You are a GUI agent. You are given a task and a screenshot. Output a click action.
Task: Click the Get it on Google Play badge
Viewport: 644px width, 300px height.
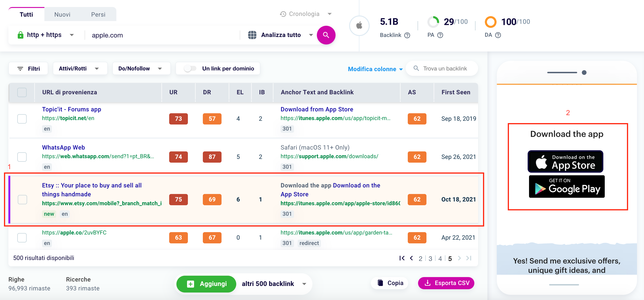point(567,187)
